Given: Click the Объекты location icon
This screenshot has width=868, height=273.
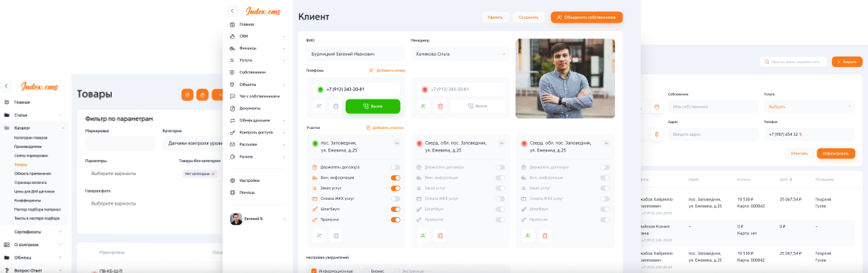Looking at the screenshot, I should pyautogui.click(x=232, y=84).
